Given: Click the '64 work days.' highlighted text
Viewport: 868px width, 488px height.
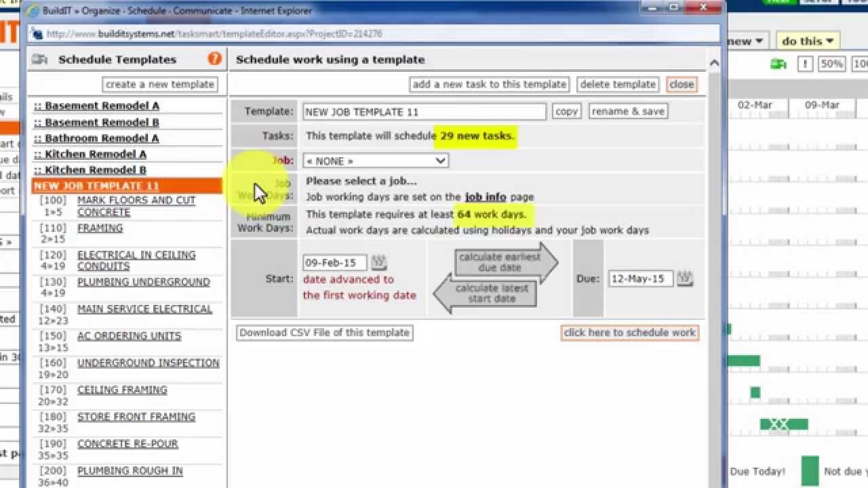Looking at the screenshot, I should coord(492,214).
